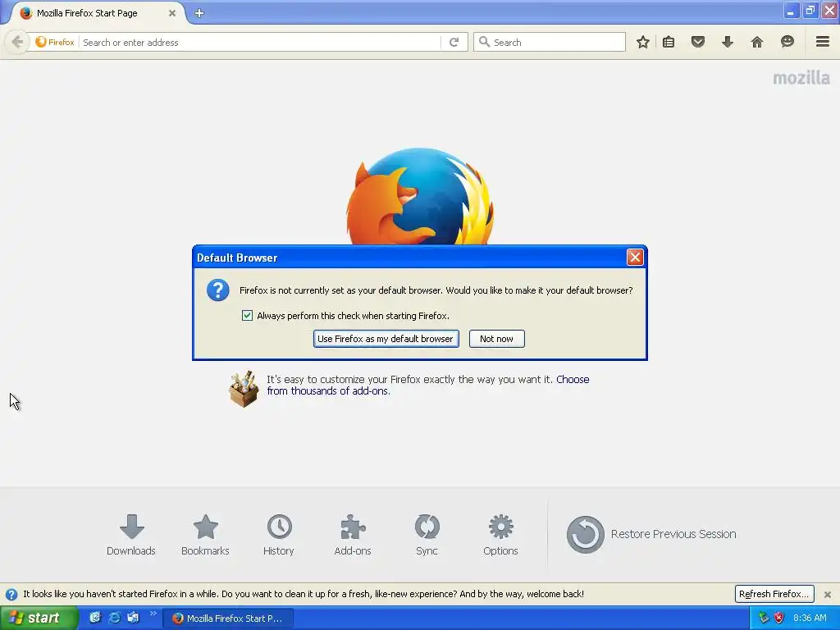Click Firefox taskbar button
Screen dimensions: 840x630
[x=227, y=619]
